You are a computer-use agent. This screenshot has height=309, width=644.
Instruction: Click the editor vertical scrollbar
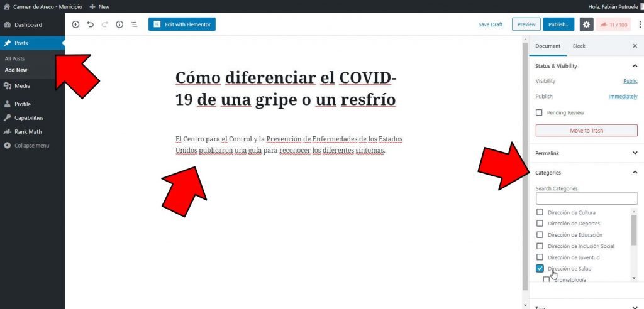[525, 166]
